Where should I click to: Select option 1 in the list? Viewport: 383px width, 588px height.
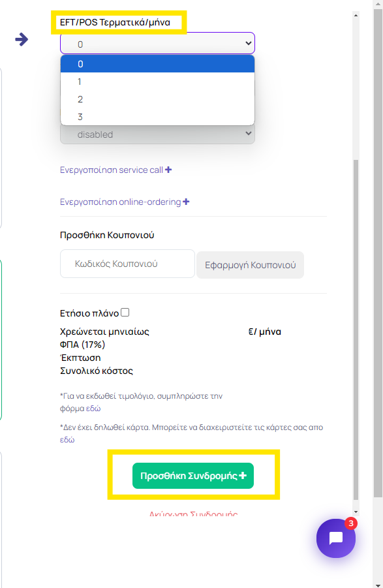(x=157, y=82)
